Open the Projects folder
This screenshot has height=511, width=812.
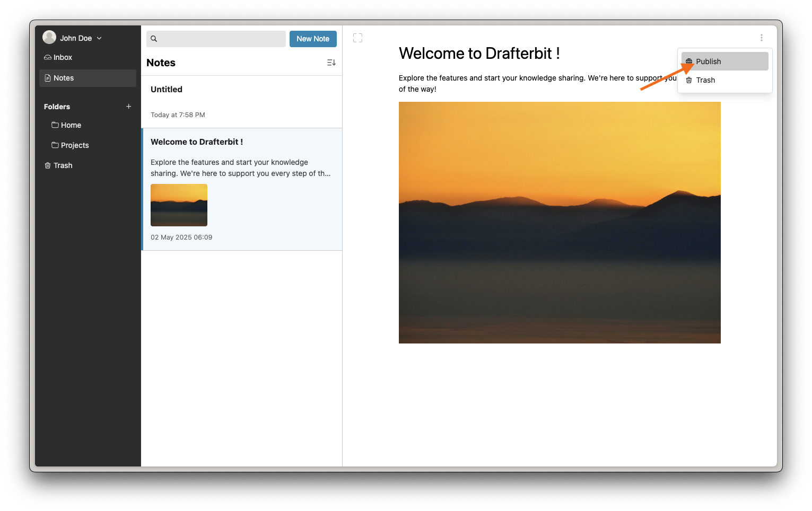point(74,145)
